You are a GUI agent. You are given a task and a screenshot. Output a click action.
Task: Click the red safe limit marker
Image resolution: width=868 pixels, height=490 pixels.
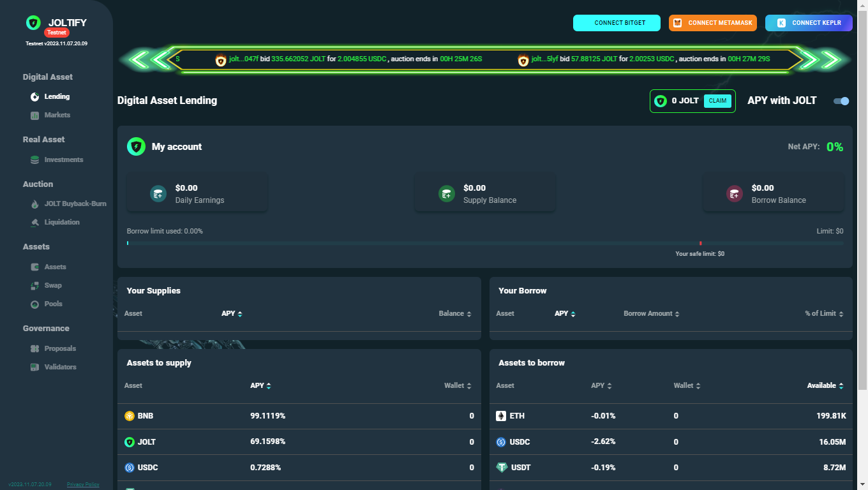(700, 243)
